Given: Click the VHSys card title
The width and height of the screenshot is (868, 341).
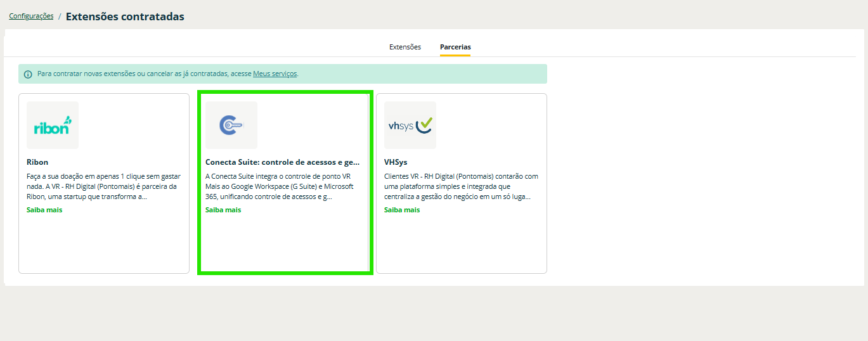Looking at the screenshot, I should (396, 162).
